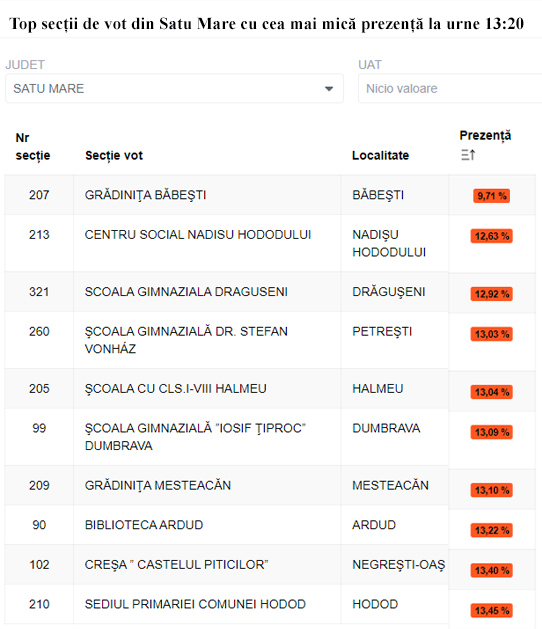Click the UAT Nicio valoare field

click(x=450, y=89)
